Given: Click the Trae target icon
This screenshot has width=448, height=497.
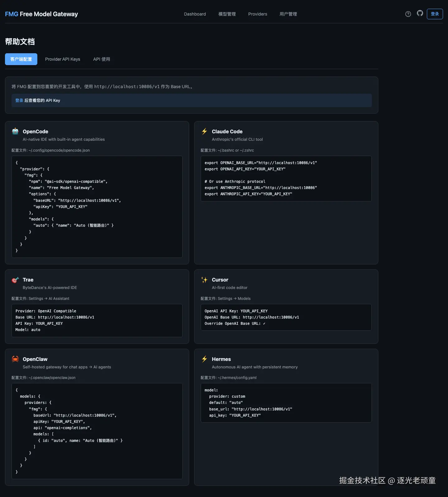Looking at the screenshot, I should [15, 280].
